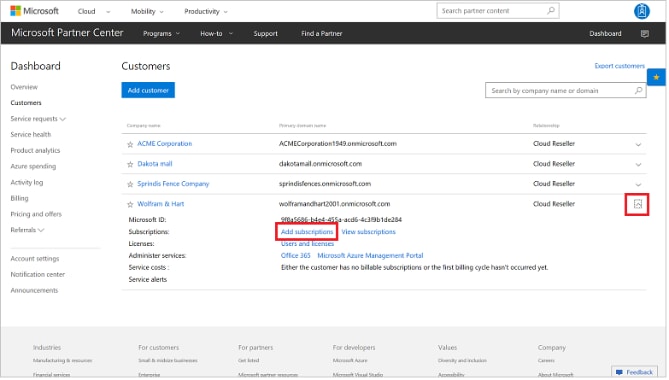Go to Support in top navigation
The width and height of the screenshot is (669, 380).
266,34
